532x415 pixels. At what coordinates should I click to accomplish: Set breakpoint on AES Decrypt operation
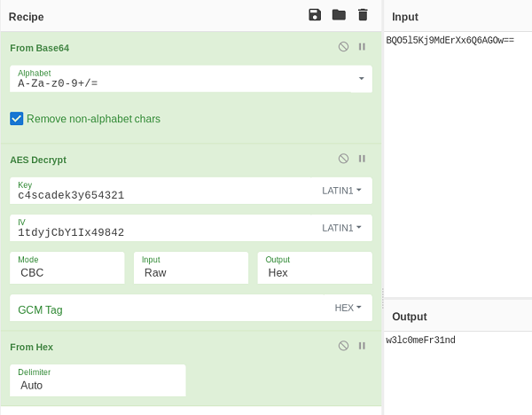(x=362, y=159)
